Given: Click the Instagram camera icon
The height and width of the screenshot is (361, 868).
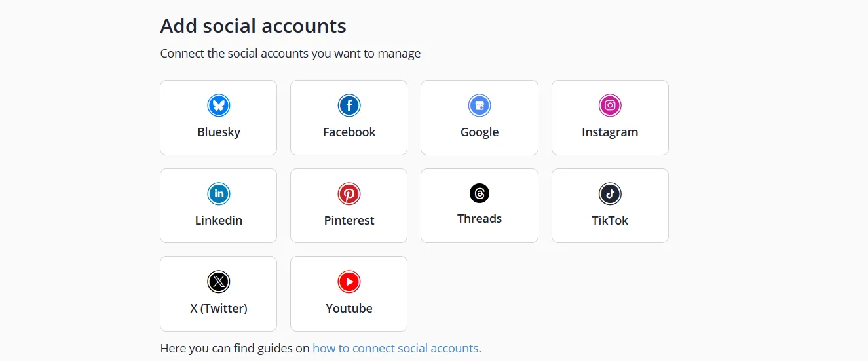Looking at the screenshot, I should pos(610,105).
